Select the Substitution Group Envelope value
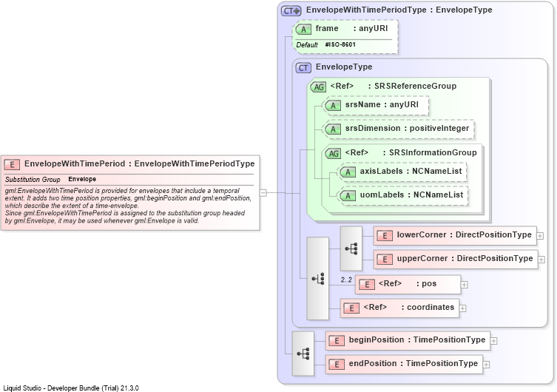Screen dimensions: 557x392 click(82, 179)
